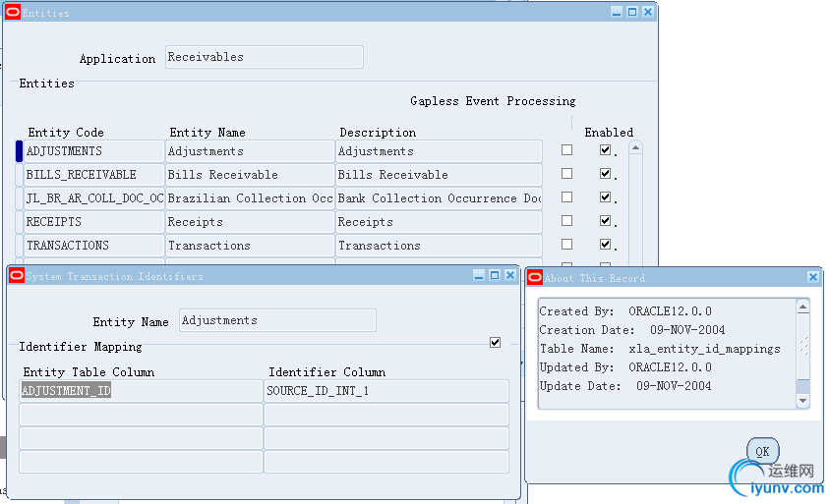
Task: Click Entity Name field in System Transaction Identifiers
Action: click(277, 320)
